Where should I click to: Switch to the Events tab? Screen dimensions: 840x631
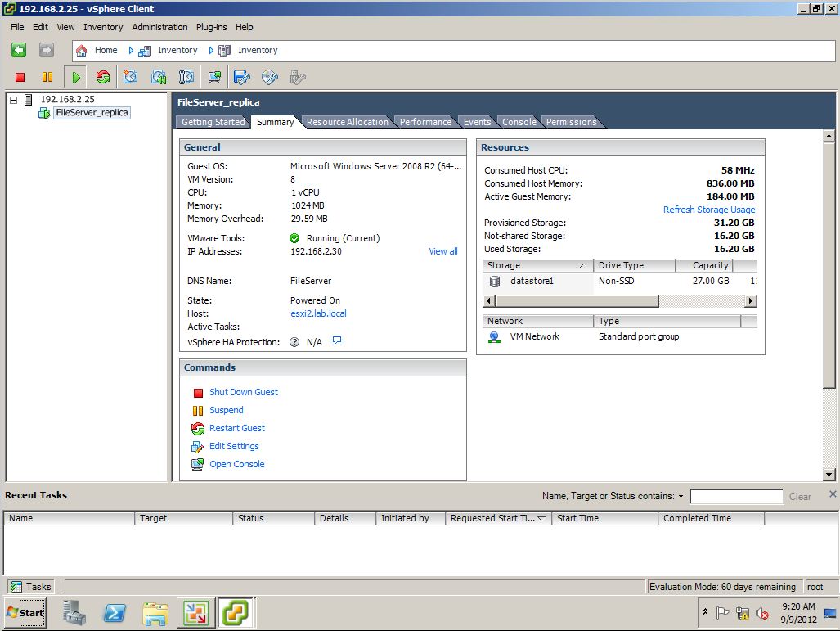click(x=477, y=122)
